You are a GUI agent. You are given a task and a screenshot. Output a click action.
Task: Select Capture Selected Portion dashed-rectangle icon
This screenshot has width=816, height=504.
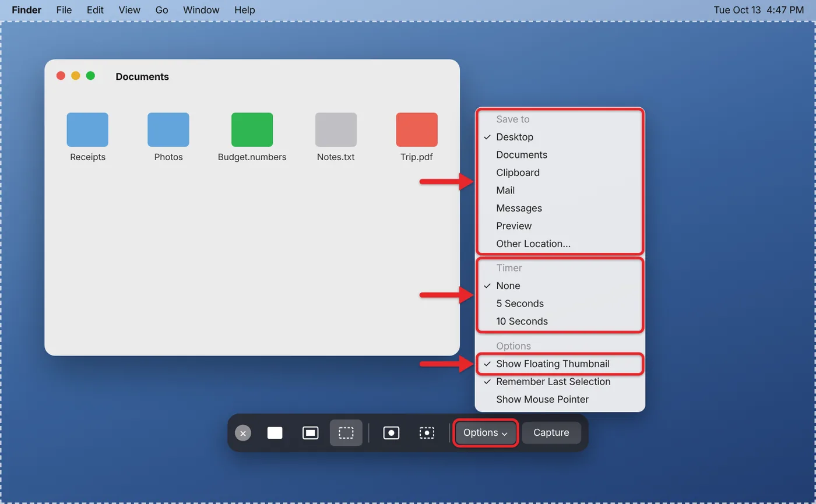[x=346, y=433]
